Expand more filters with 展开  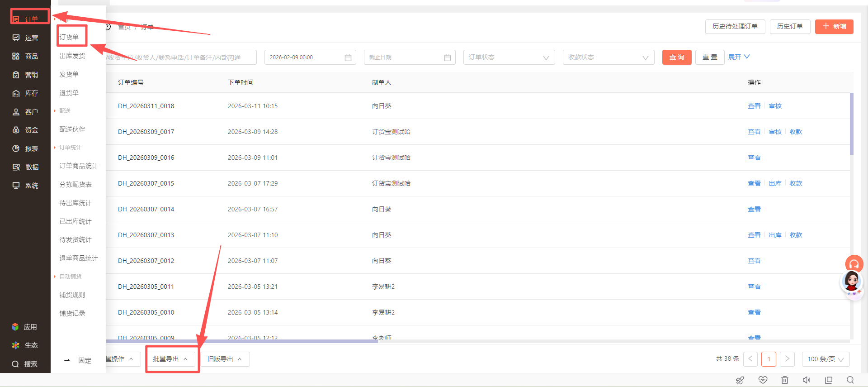[739, 57]
